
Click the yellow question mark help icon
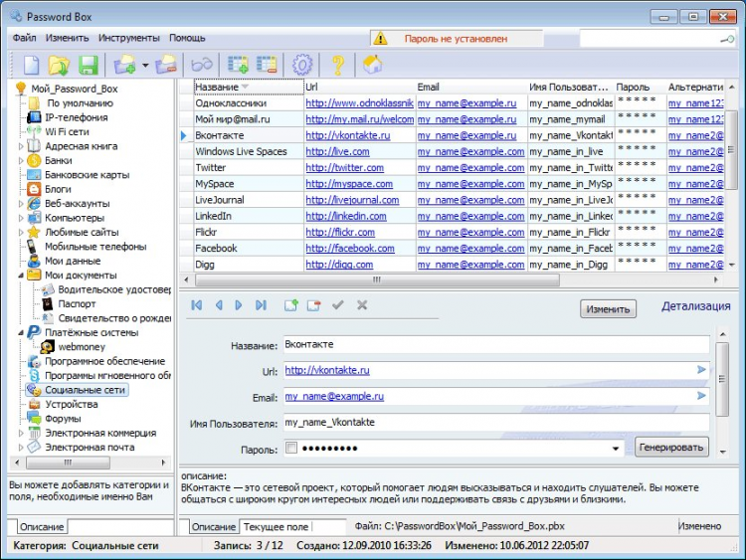click(338, 66)
